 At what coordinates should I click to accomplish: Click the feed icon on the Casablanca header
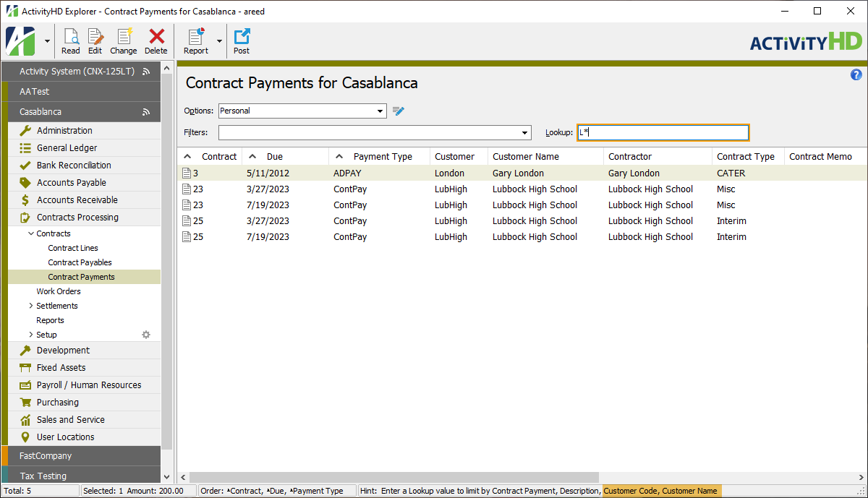point(145,111)
